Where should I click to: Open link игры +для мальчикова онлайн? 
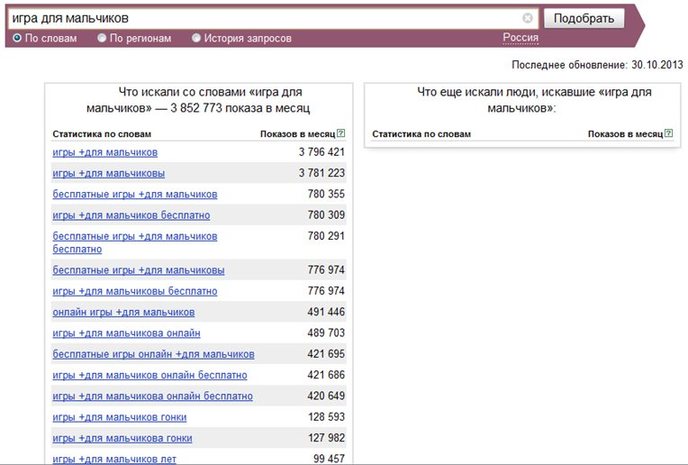(126, 333)
